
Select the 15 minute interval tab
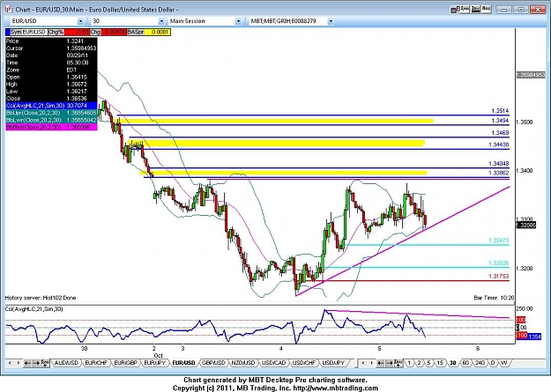pyautogui.click(x=440, y=363)
